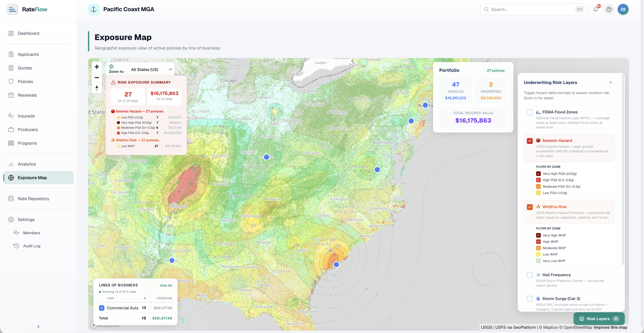Click the Vehicles count card
Viewport: 644px width, 333px height.
[x=455, y=91]
